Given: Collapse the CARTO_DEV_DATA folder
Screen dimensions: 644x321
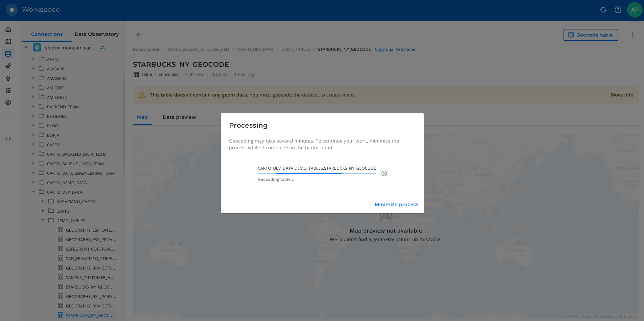Looking at the screenshot, I should (33, 192).
